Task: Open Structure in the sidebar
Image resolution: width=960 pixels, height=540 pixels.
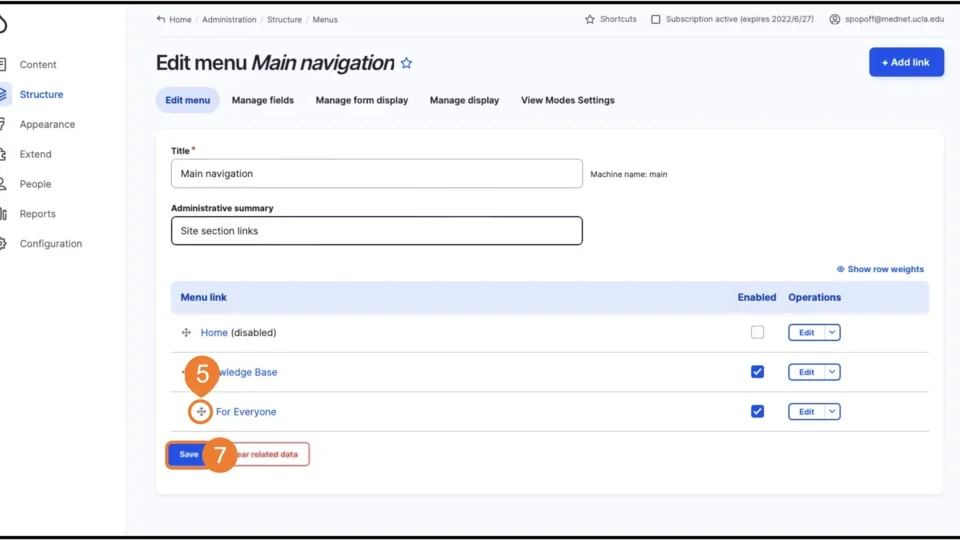Action: point(41,94)
